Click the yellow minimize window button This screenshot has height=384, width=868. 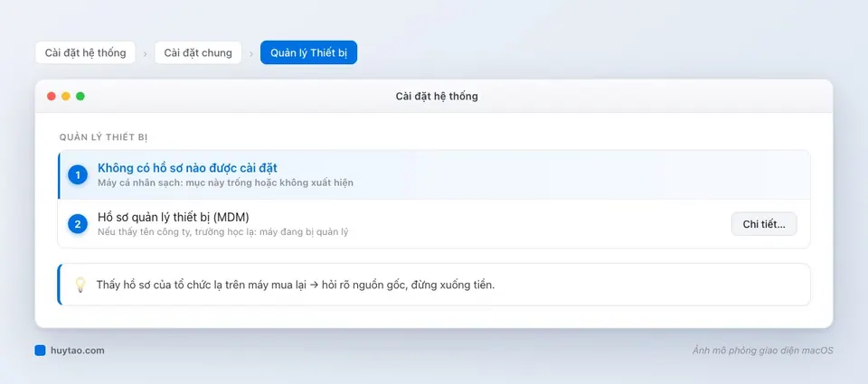click(66, 97)
